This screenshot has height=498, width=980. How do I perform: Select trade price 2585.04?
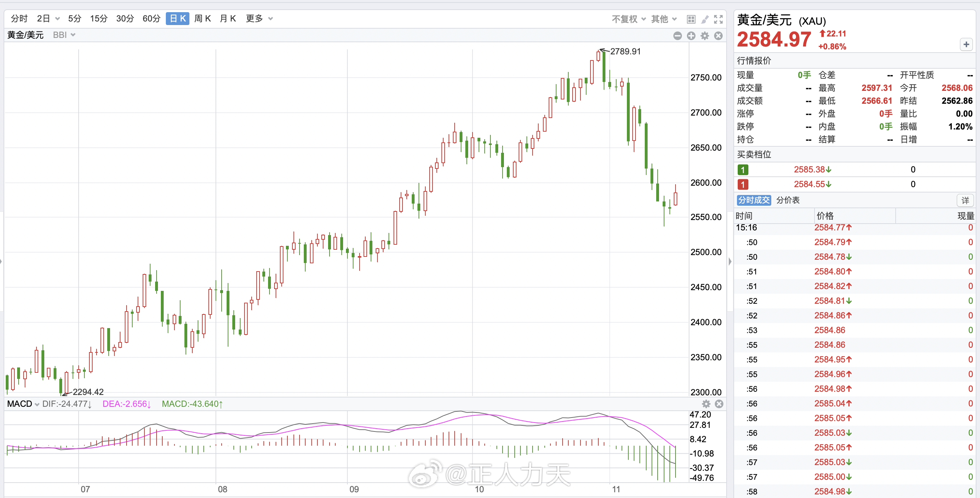tap(833, 404)
